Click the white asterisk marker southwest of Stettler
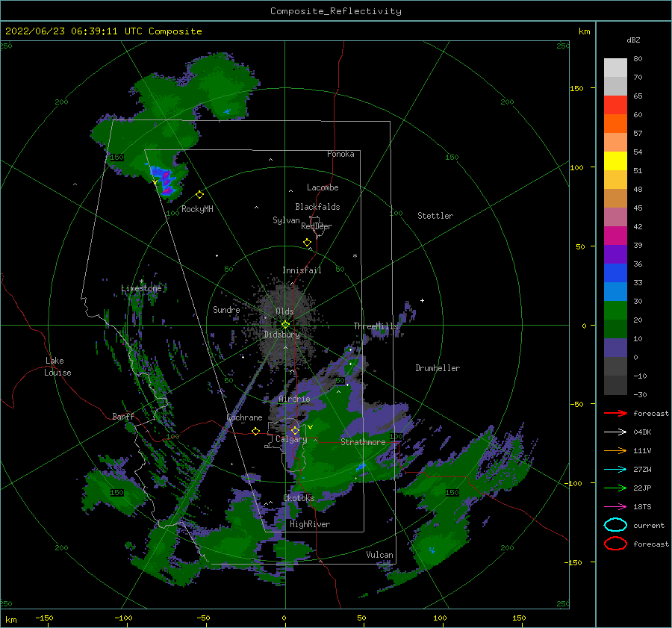The image size is (672, 628). (355, 256)
